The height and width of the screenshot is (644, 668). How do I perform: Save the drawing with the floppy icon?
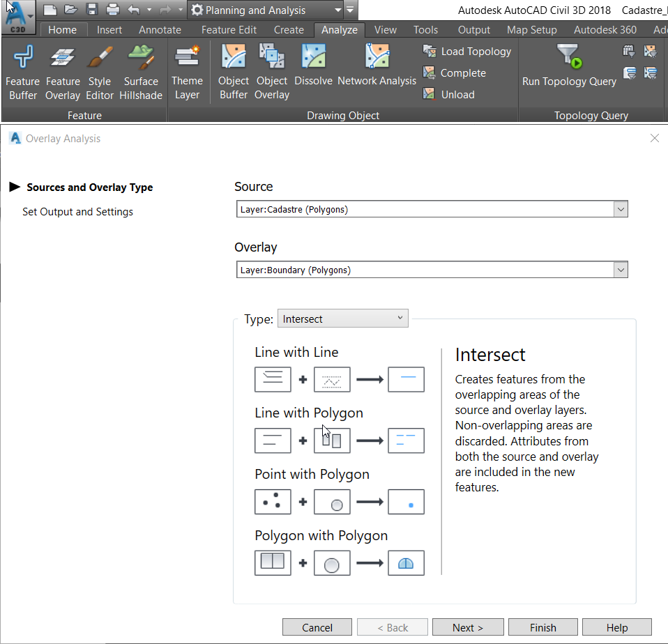(x=91, y=10)
